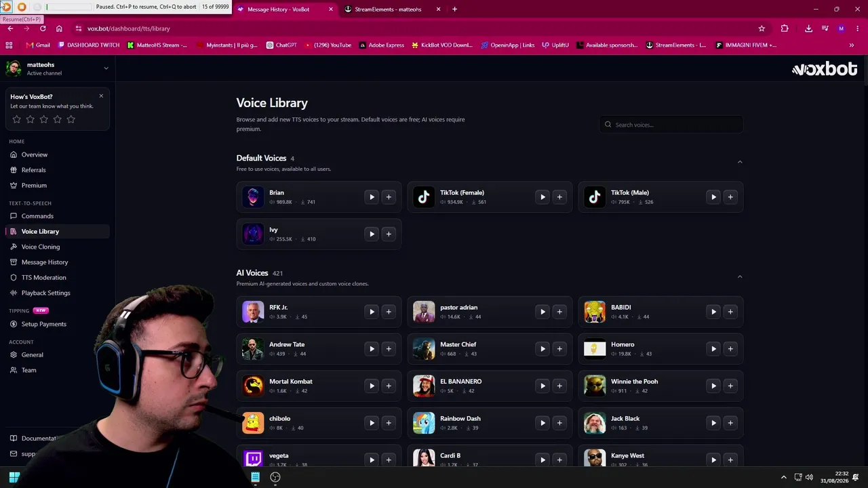
Task: Go to Premium page
Action: coord(58,186)
